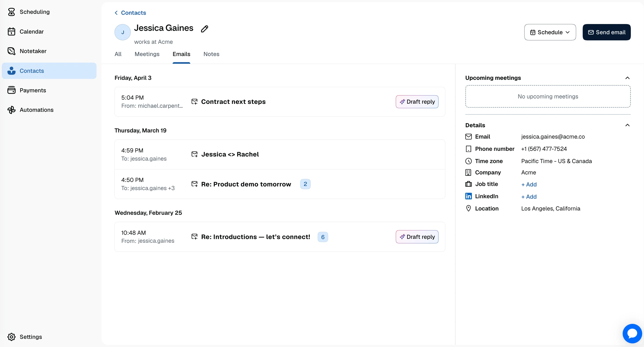Open Re: Product demo tomorrow thread
644x347 pixels.
click(246, 184)
